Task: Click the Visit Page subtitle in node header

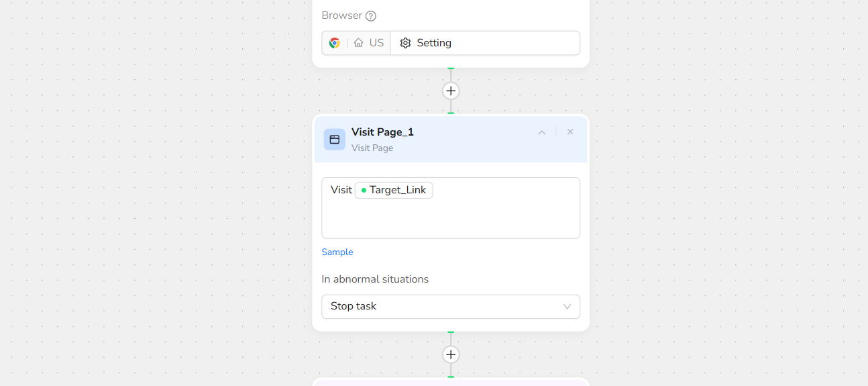Action: [x=372, y=148]
